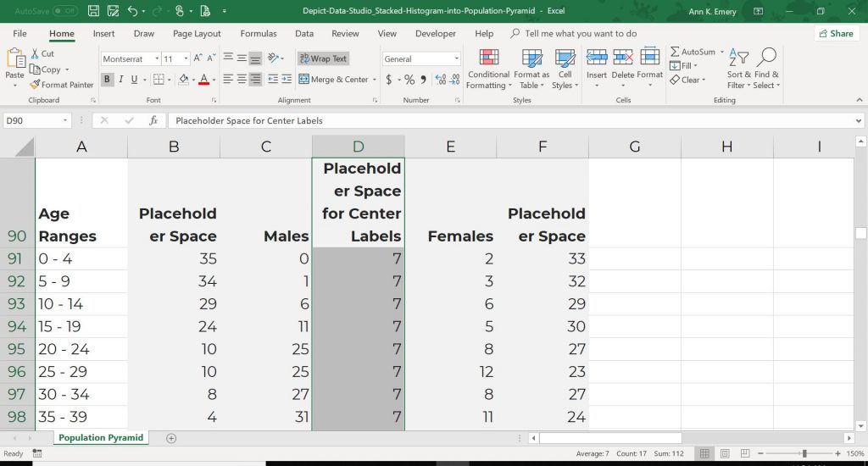Screen dimensions: 868x466
Task: Set Top Align vertical alignment
Action: 228,58
